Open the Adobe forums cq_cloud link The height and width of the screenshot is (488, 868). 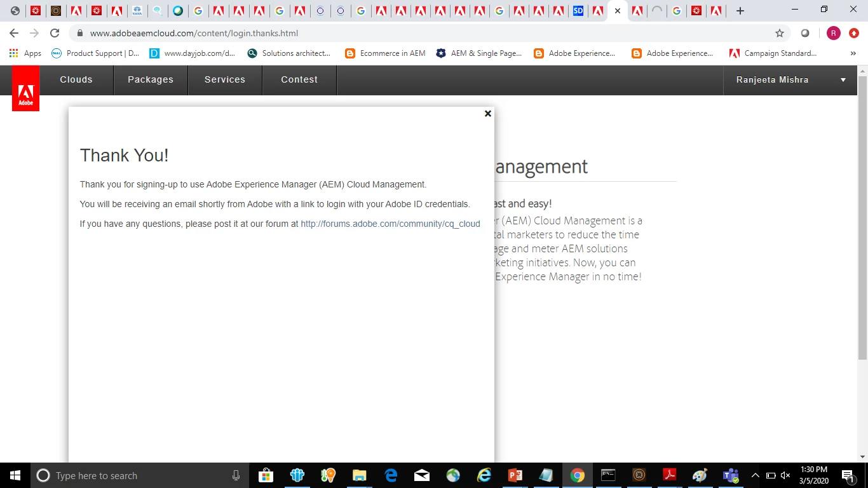[390, 224]
